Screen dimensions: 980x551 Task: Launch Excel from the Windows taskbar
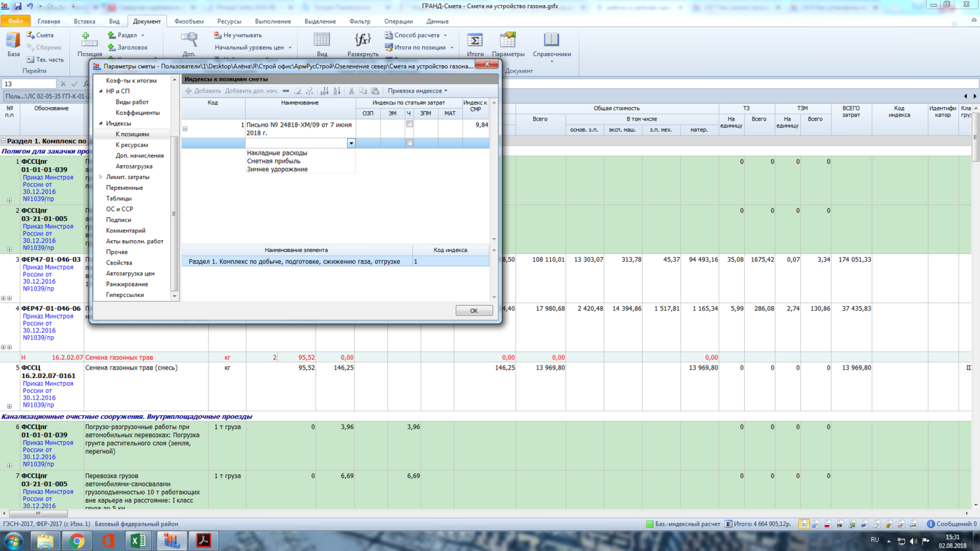click(139, 541)
